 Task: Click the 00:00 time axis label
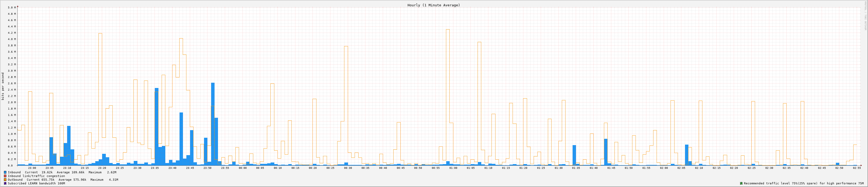pos(243,168)
